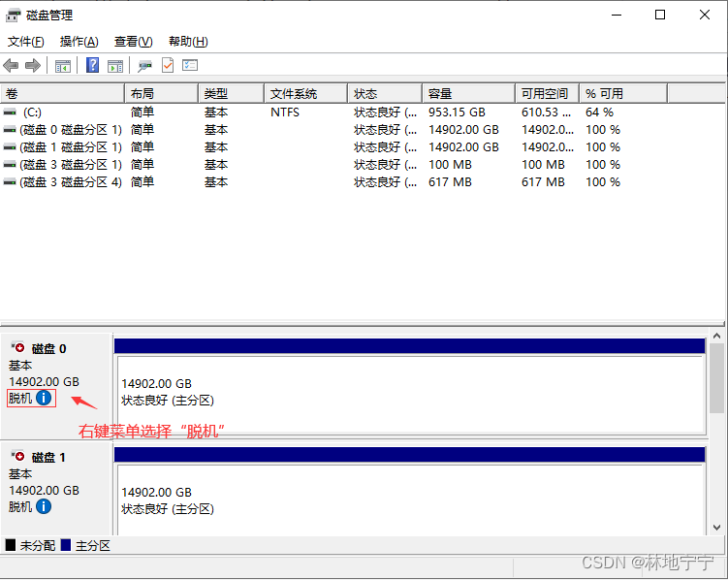Click the volume icon of 磁盘 3 磁盘分区 1 row
The width and height of the screenshot is (728, 580).
tap(10, 165)
